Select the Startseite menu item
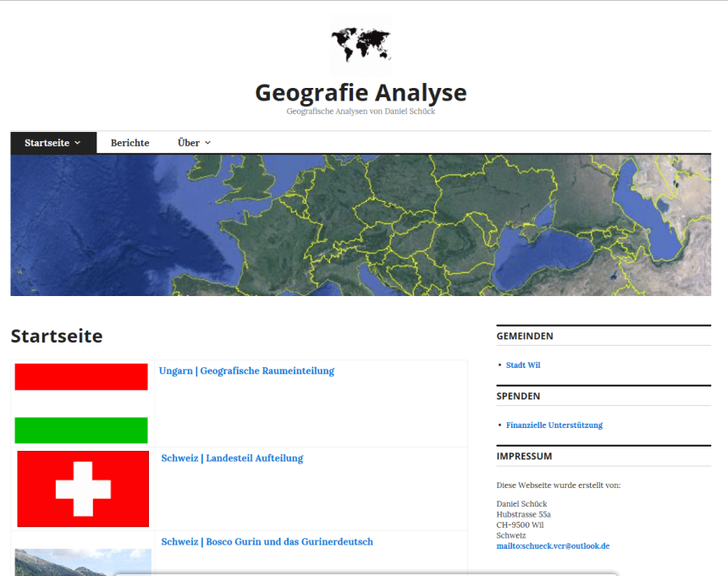The image size is (728, 576). (x=47, y=142)
